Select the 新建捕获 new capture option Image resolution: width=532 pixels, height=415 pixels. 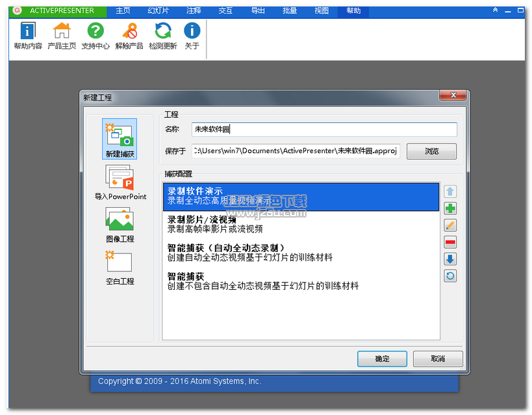120,139
